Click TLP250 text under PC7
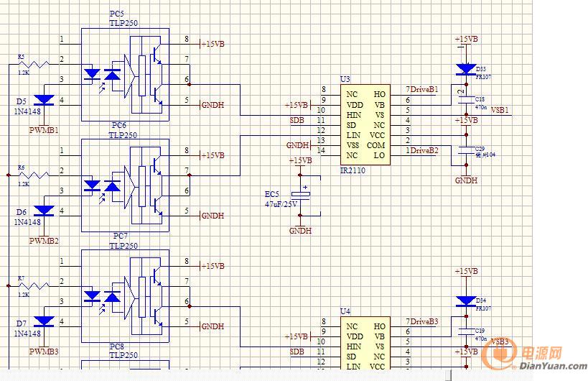Screen dimensions: 588x381 (x=123, y=246)
